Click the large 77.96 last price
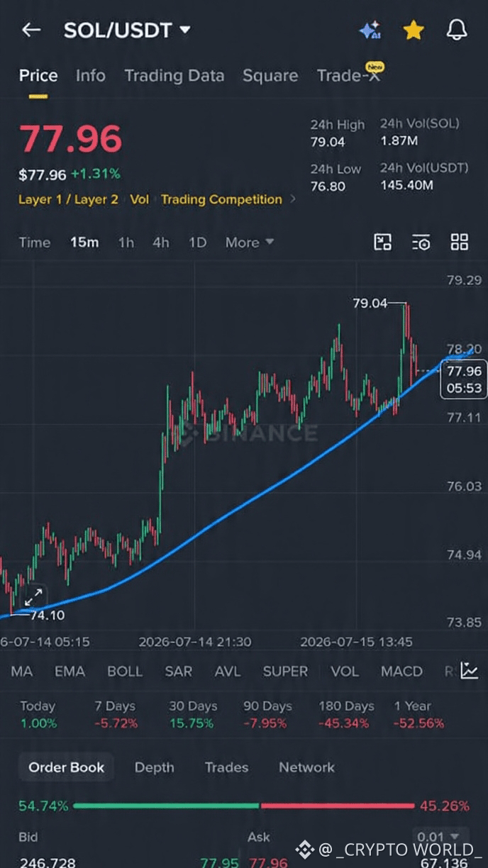Screen dimensions: 488x868 (71, 139)
